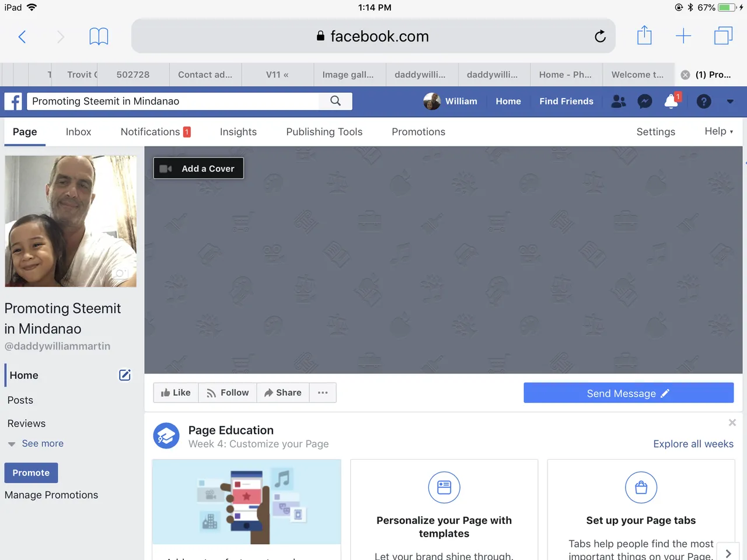Viewport: 747px width, 560px height.
Task: Open the page profile photo
Action: pos(71,221)
